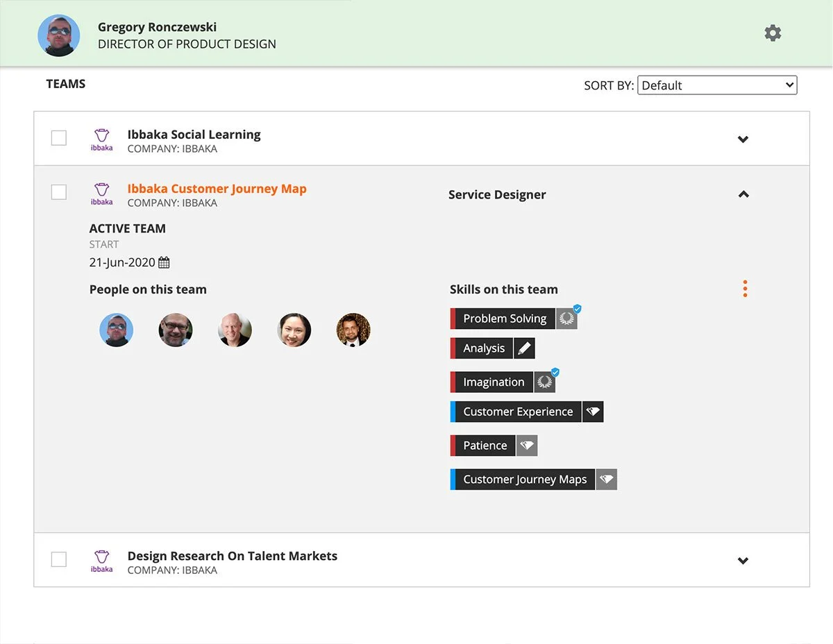This screenshot has height=644, width=833.
Task: Click the Service Designer role label
Action: pyautogui.click(x=497, y=195)
